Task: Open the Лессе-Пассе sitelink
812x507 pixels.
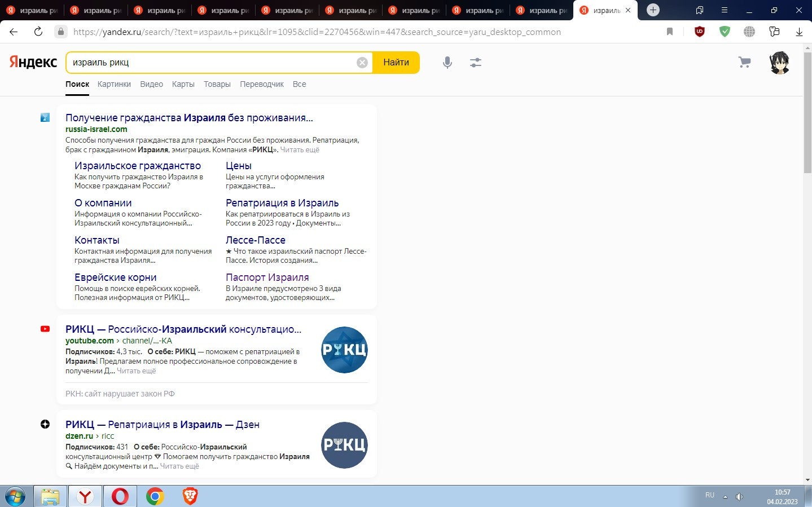Action: pyautogui.click(x=256, y=240)
